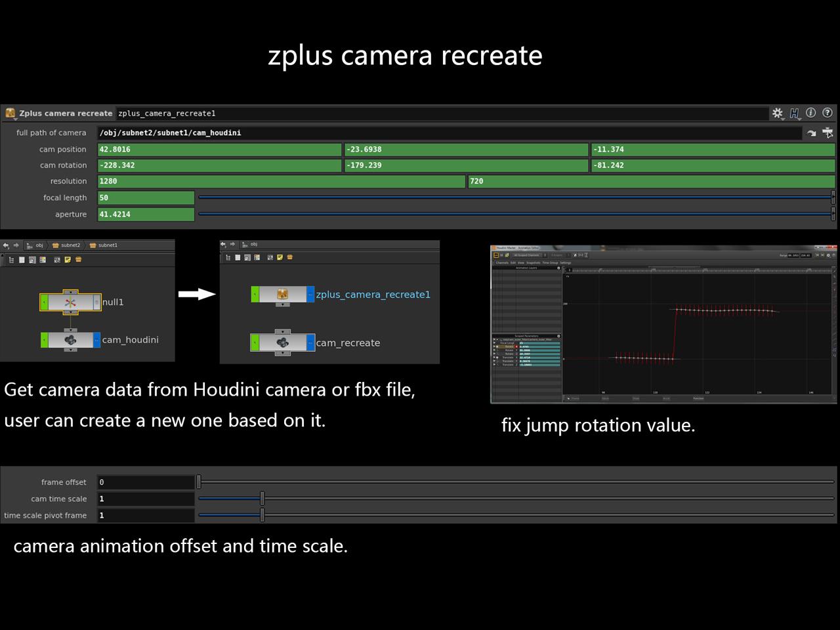Toggle display flag on zplus_camera_recreate1 node
840x630 pixels.
tap(256, 294)
